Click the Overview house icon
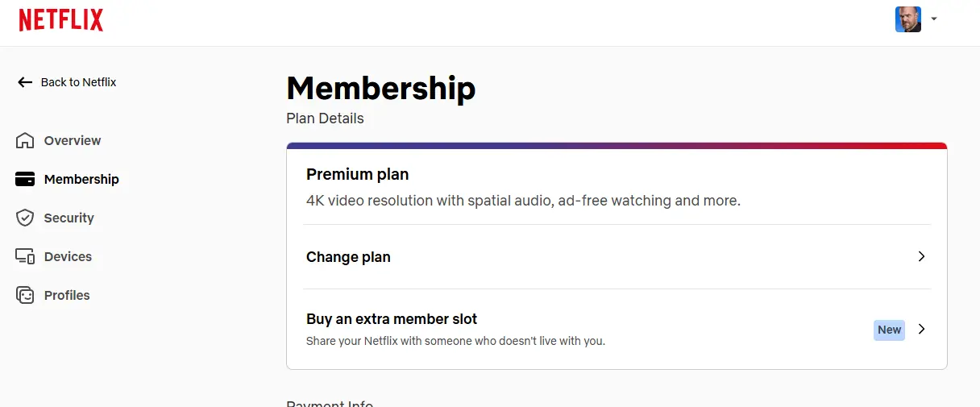 click(x=25, y=140)
